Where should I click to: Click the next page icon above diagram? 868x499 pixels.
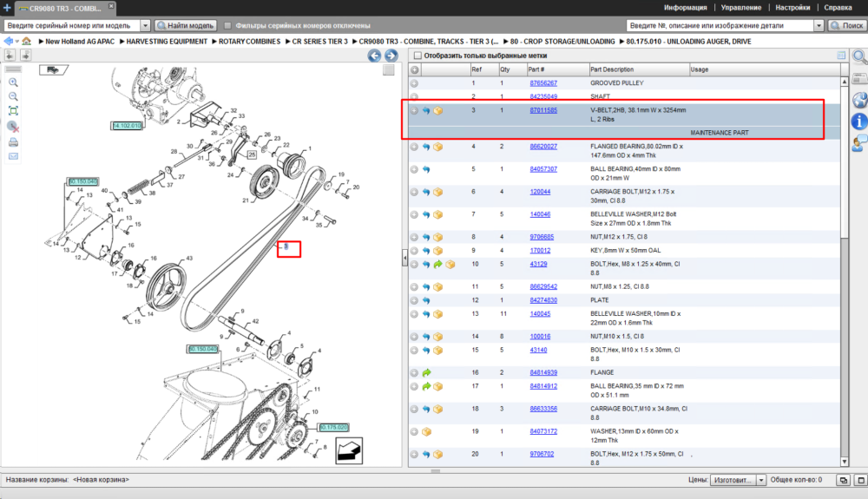[x=25, y=55]
